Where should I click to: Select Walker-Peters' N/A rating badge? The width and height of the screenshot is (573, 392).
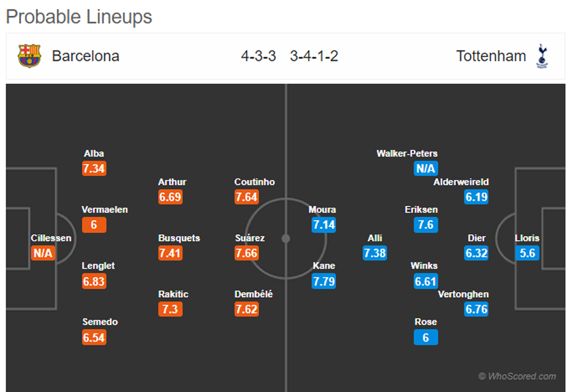[x=426, y=169]
